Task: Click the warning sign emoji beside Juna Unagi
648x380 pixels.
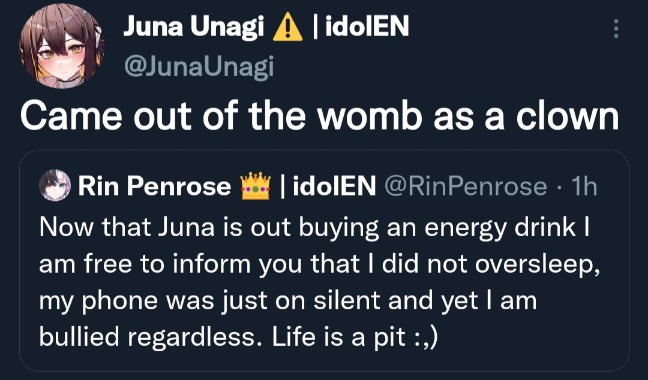Action: click(288, 28)
